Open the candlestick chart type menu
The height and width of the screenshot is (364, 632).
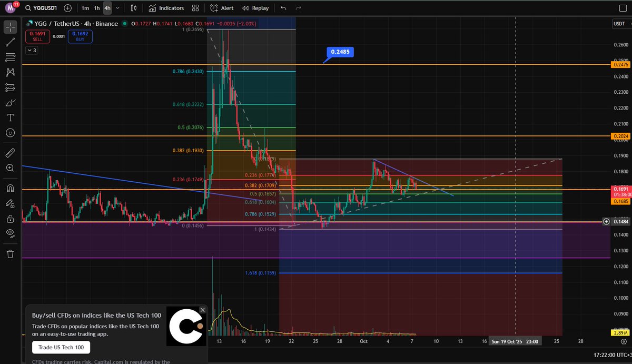[x=133, y=8]
